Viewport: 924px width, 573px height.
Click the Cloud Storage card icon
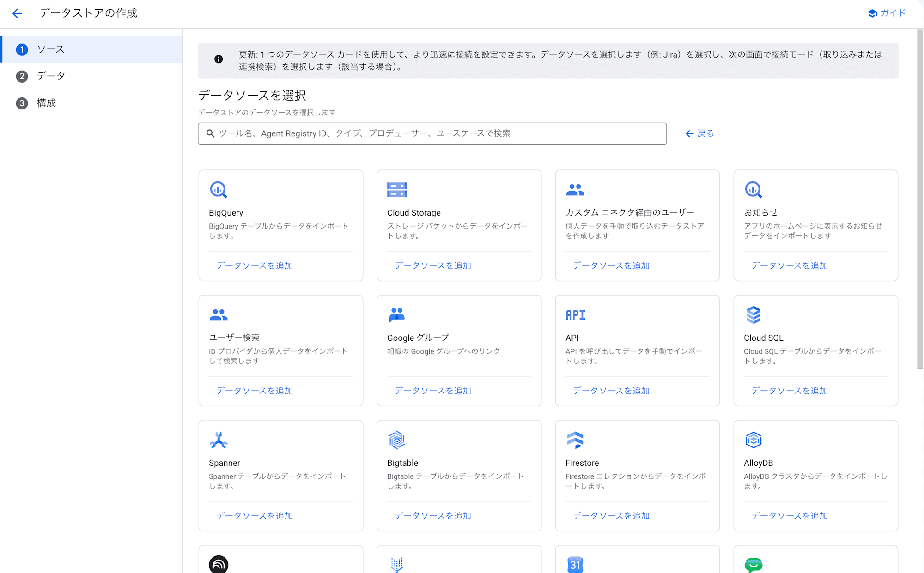(397, 190)
